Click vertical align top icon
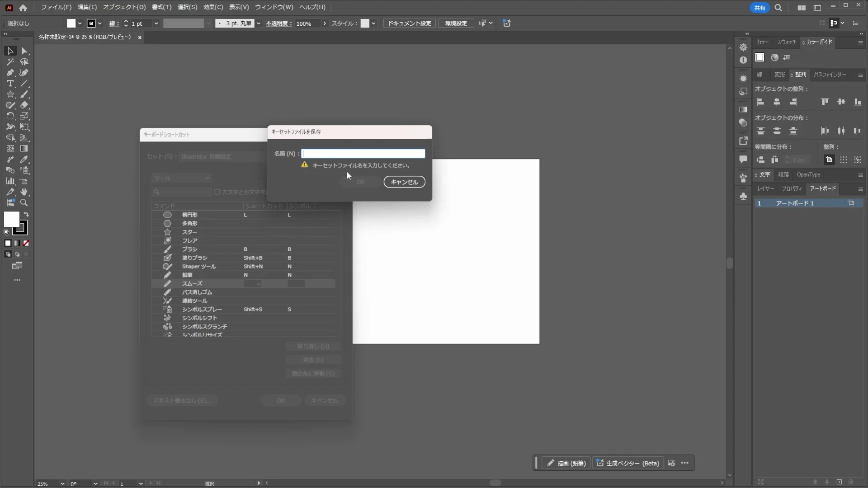868x488 pixels. click(x=825, y=102)
